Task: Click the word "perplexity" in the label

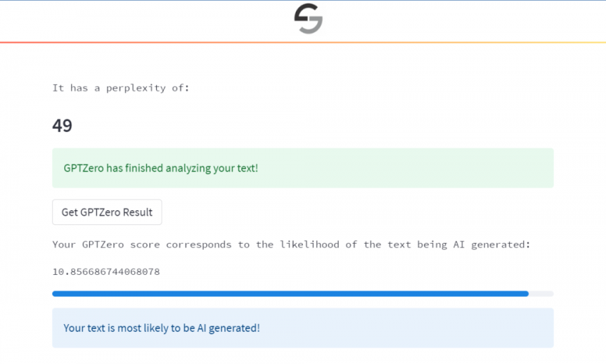Action: click(x=139, y=88)
